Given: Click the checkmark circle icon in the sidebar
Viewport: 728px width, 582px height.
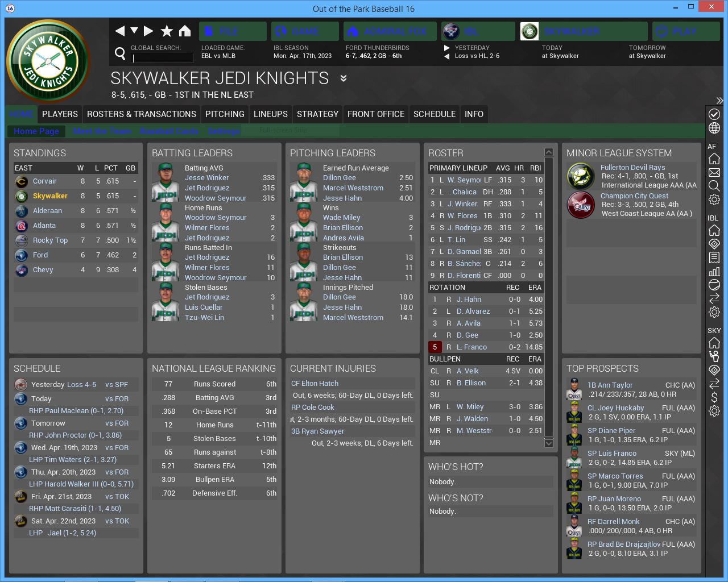Looking at the screenshot, I should click(x=714, y=114).
